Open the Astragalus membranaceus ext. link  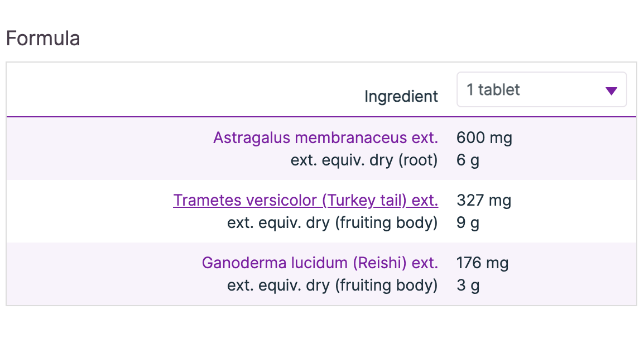(325, 137)
